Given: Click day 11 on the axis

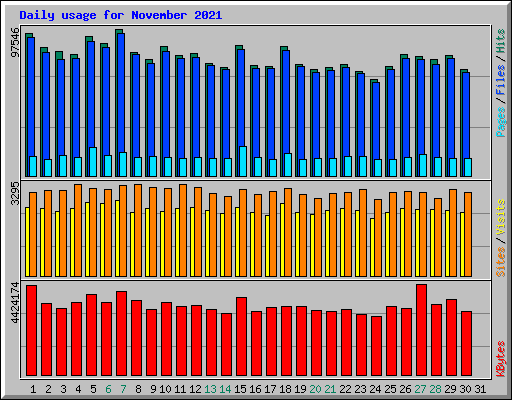Looking at the screenshot, I should pyautogui.click(x=180, y=389).
